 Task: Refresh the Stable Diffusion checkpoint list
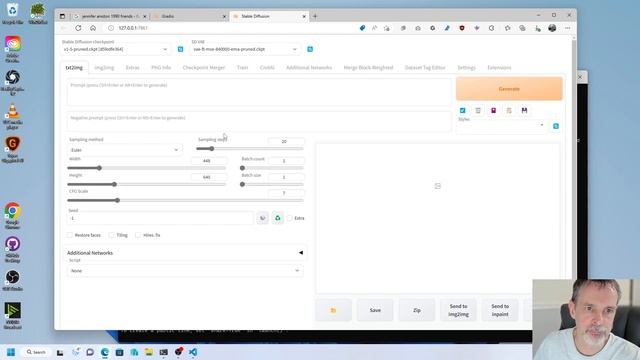180,49
